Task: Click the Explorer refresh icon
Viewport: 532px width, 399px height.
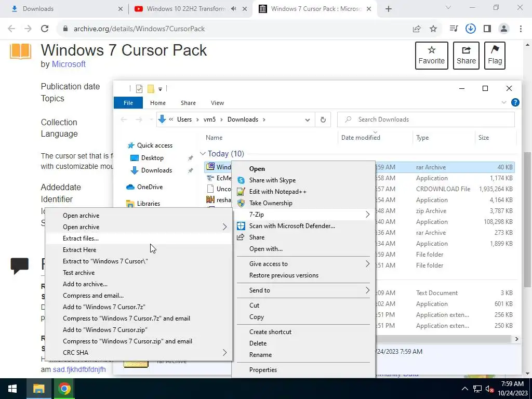Action: click(323, 119)
